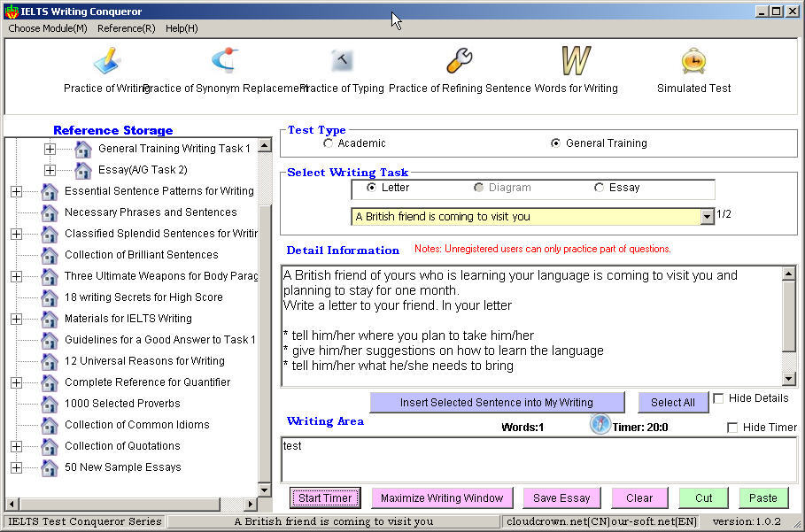The height and width of the screenshot is (532, 805).
Task: Click Insert Selected Sentence into My Writing
Action: pyautogui.click(x=497, y=403)
